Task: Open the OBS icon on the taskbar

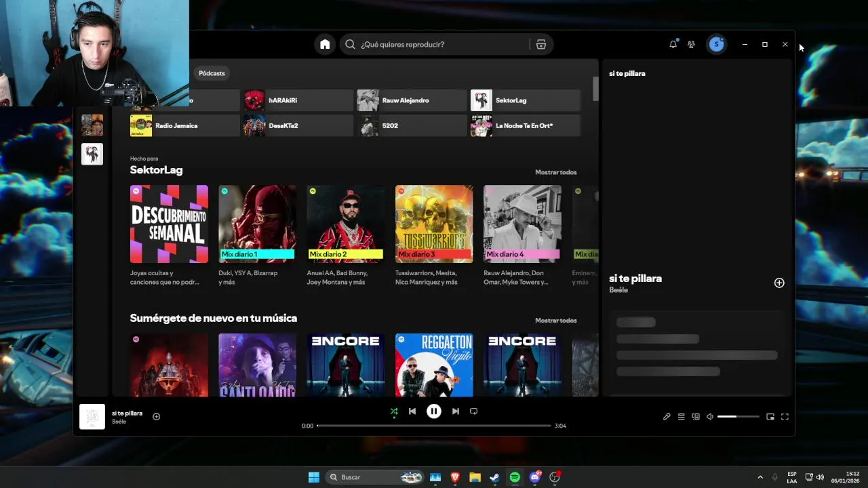Action: [555, 477]
